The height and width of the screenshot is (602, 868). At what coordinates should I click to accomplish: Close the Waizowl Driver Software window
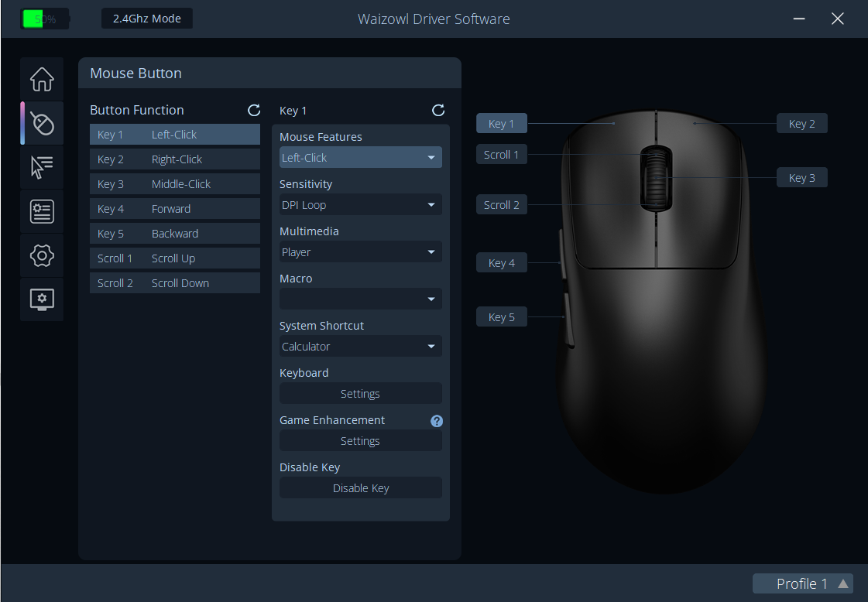(838, 19)
